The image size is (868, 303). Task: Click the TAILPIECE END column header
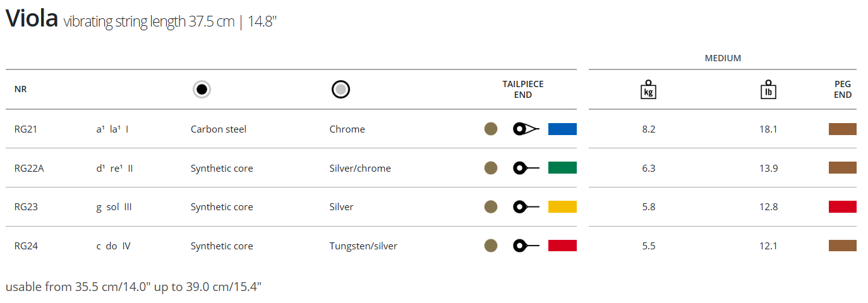click(523, 90)
